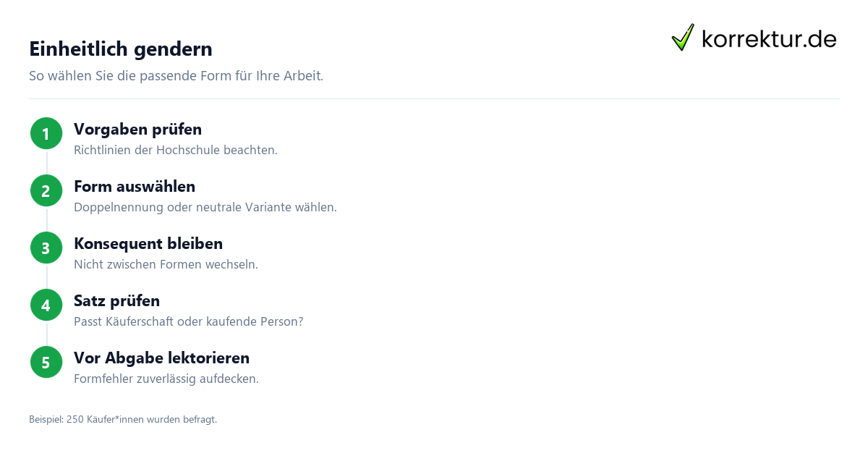868x456 pixels.
Task: Click the Satz prüfen step title
Action: click(x=116, y=301)
